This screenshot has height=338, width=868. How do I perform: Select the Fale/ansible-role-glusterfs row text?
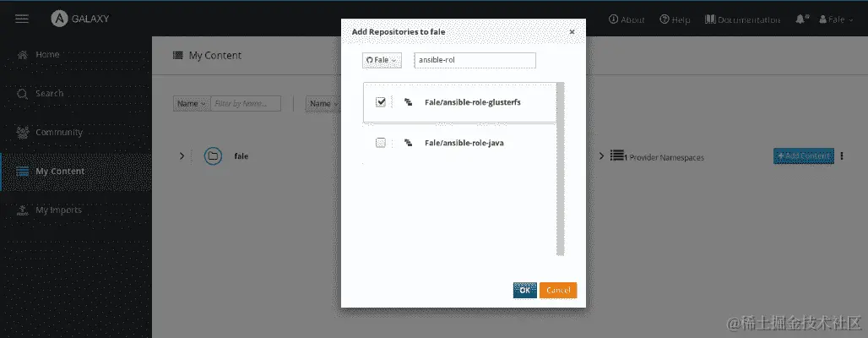tap(473, 102)
